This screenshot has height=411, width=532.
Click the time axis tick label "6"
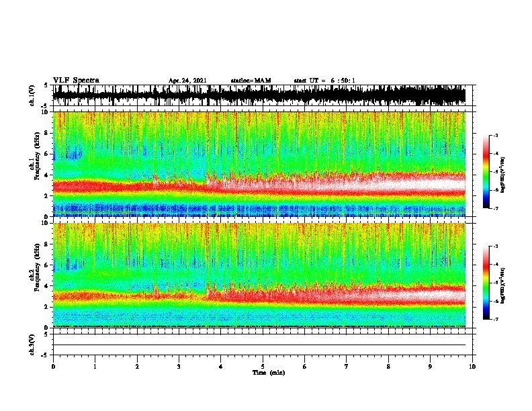coord(304,367)
